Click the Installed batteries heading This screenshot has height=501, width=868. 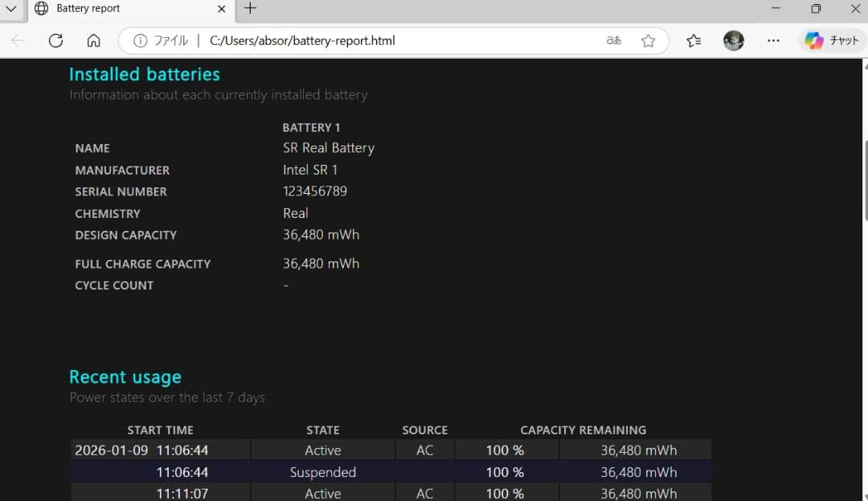145,75
